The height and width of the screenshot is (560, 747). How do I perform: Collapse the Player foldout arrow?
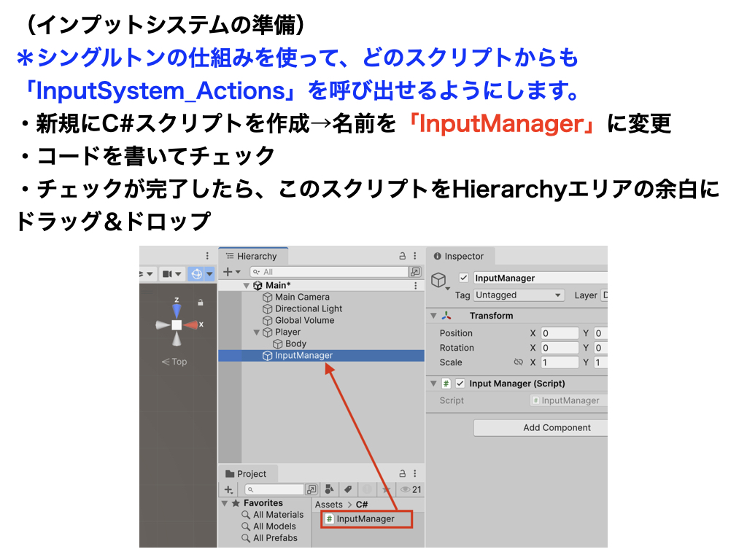tap(256, 332)
